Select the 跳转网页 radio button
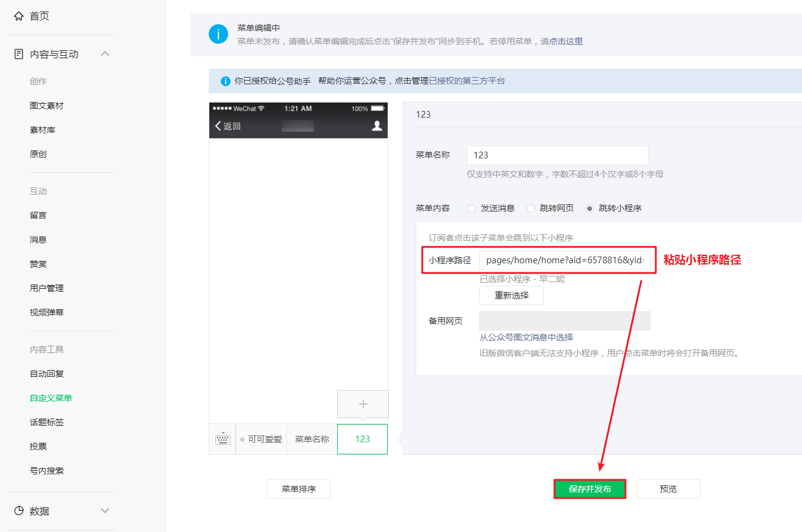Image resolution: width=802 pixels, height=532 pixels. 531,209
